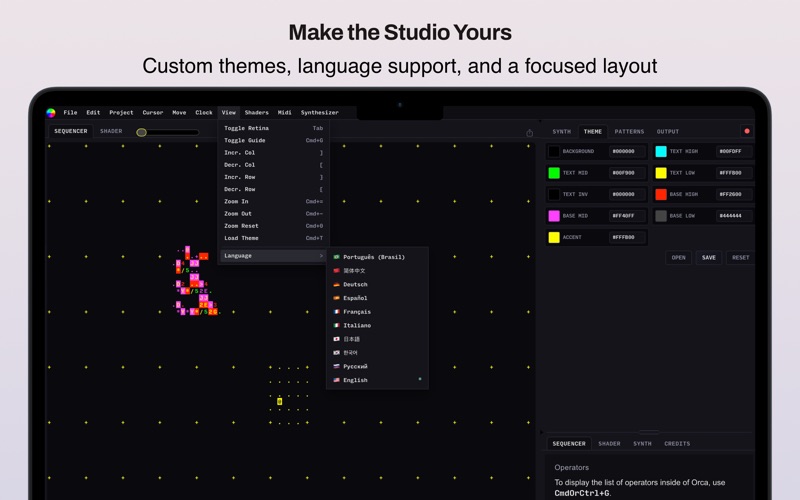This screenshot has height=500, width=800.
Task: Open bottom panel SHADER help tab
Action: tap(610, 444)
